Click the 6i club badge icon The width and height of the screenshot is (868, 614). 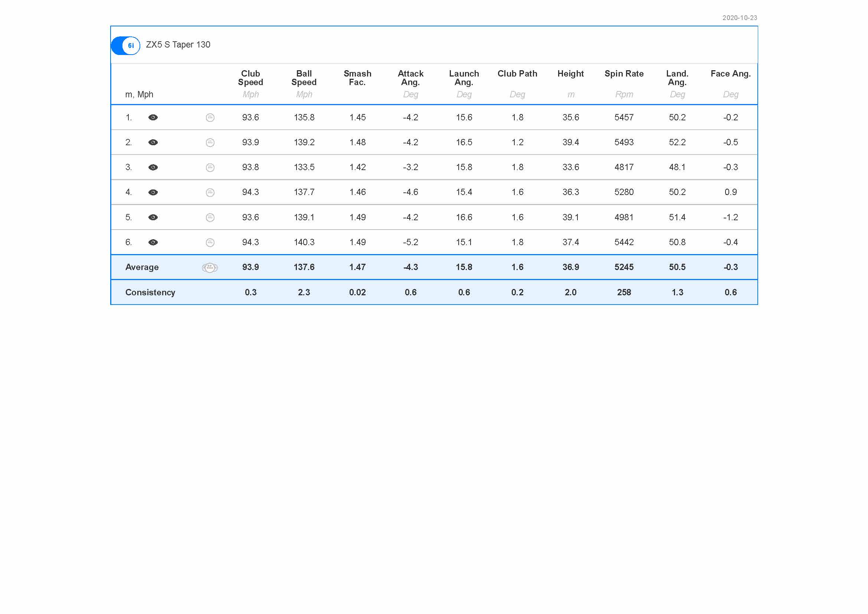coord(130,46)
